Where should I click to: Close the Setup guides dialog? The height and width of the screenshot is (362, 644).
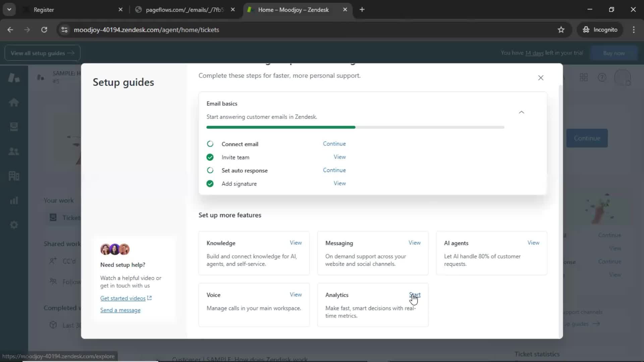(541, 78)
